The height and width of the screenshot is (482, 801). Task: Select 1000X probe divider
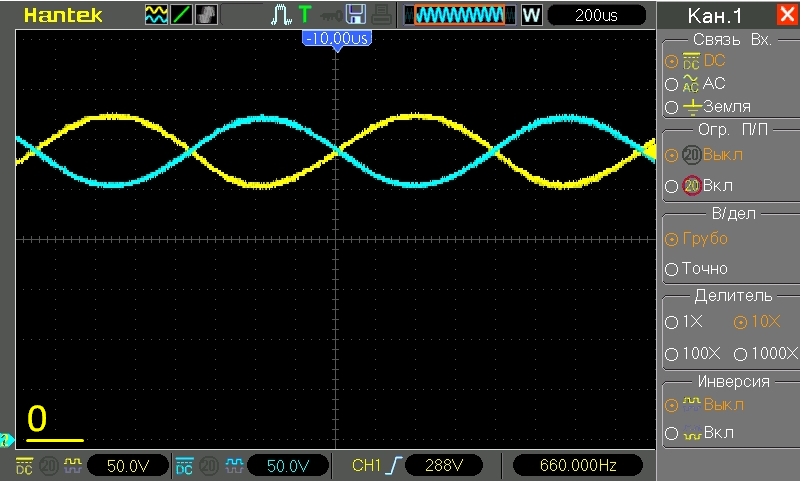(x=765, y=353)
